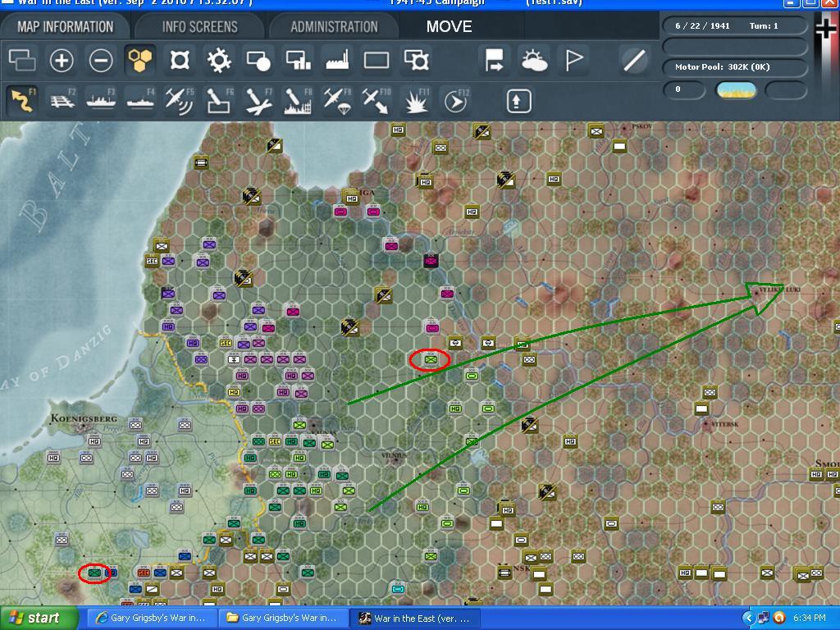Toggle the weather display icon

[534, 60]
